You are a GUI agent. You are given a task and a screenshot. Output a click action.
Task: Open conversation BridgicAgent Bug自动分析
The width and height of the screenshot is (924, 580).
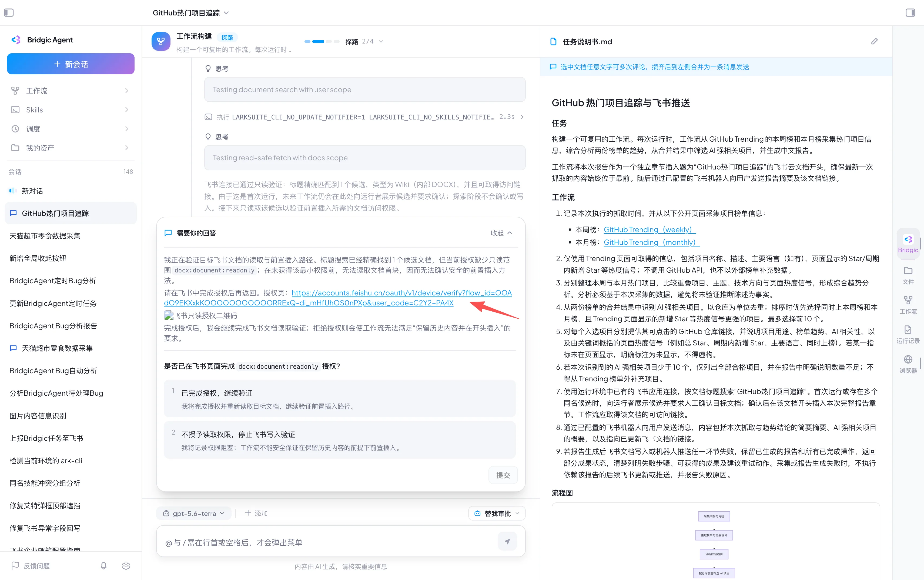coord(71,371)
